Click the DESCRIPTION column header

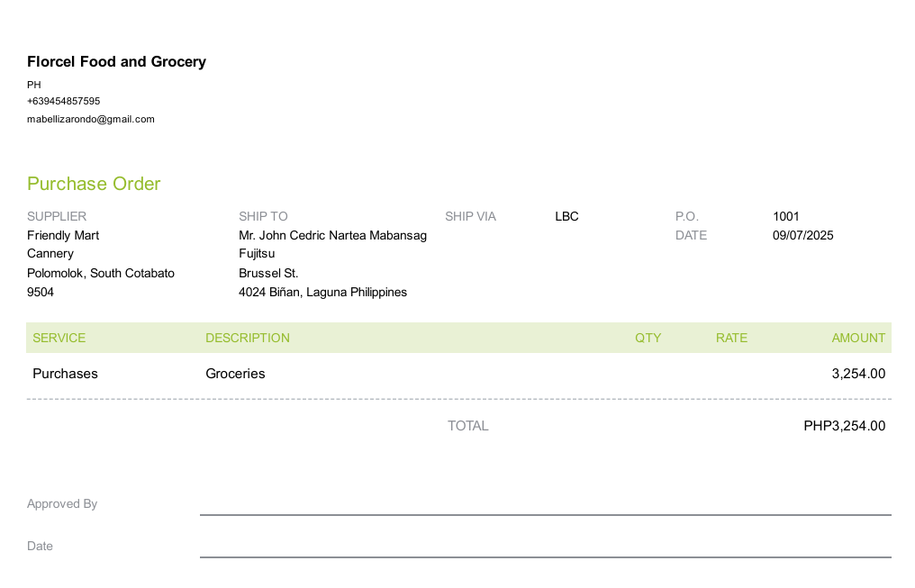[x=248, y=338]
